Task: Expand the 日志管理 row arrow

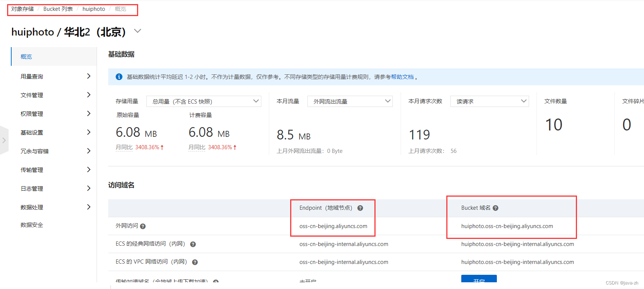Action: [89, 188]
